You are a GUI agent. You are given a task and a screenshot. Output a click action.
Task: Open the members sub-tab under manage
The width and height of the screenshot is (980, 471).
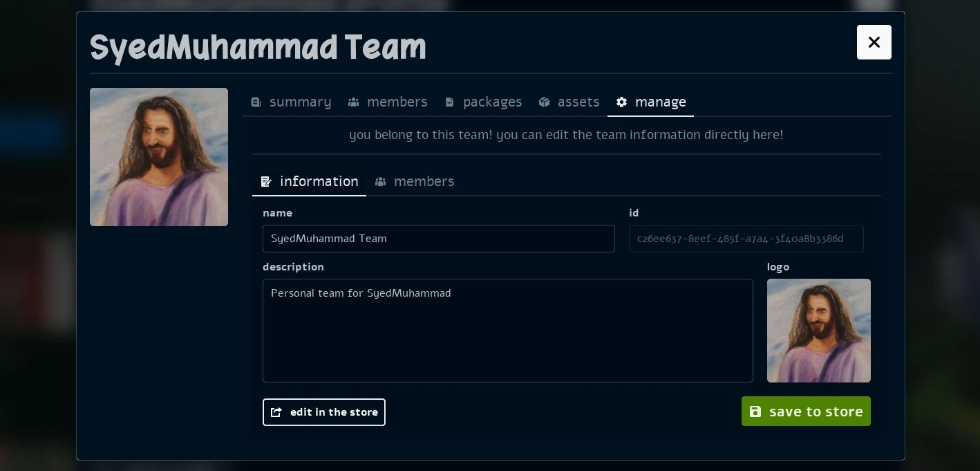coord(423,182)
